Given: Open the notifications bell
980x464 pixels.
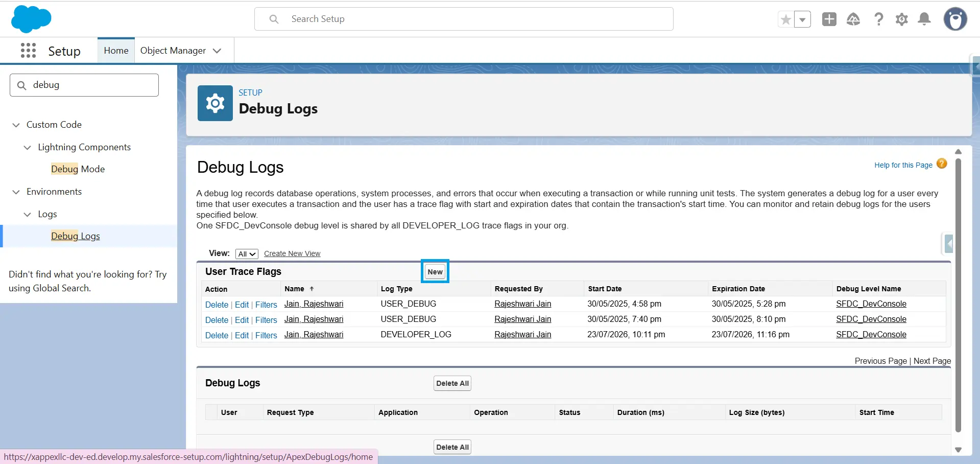Looking at the screenshot, I should click(924, 19).
